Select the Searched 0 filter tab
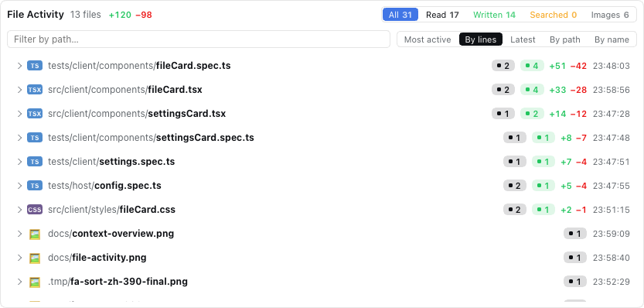The width and height of the screenshot is (644, 308). coord(554,15)
